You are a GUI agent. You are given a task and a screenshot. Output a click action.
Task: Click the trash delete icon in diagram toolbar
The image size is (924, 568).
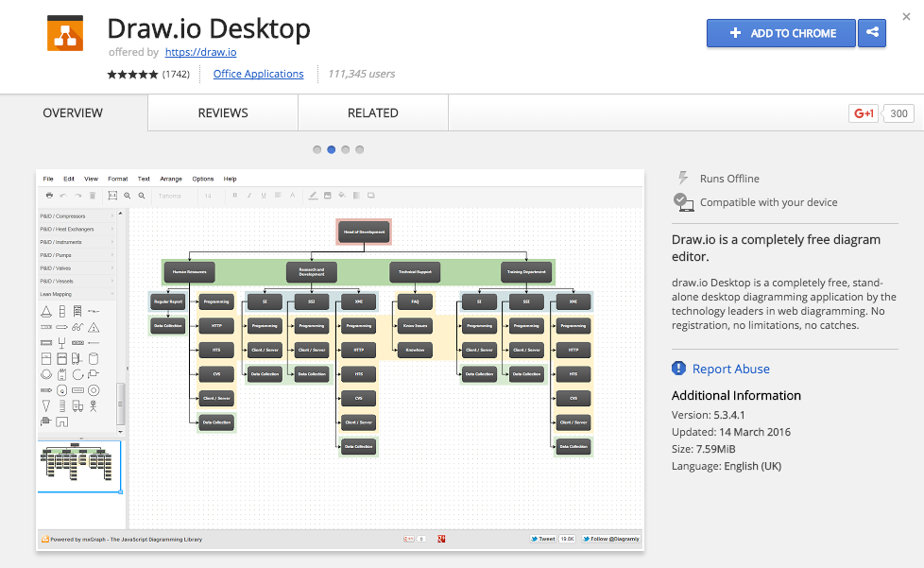[92, 196]
